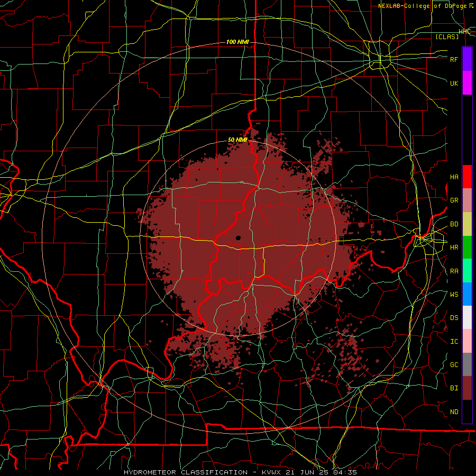Click the RA light-green legend swatch
Screen dimensions: 476x476
(467, 271)
